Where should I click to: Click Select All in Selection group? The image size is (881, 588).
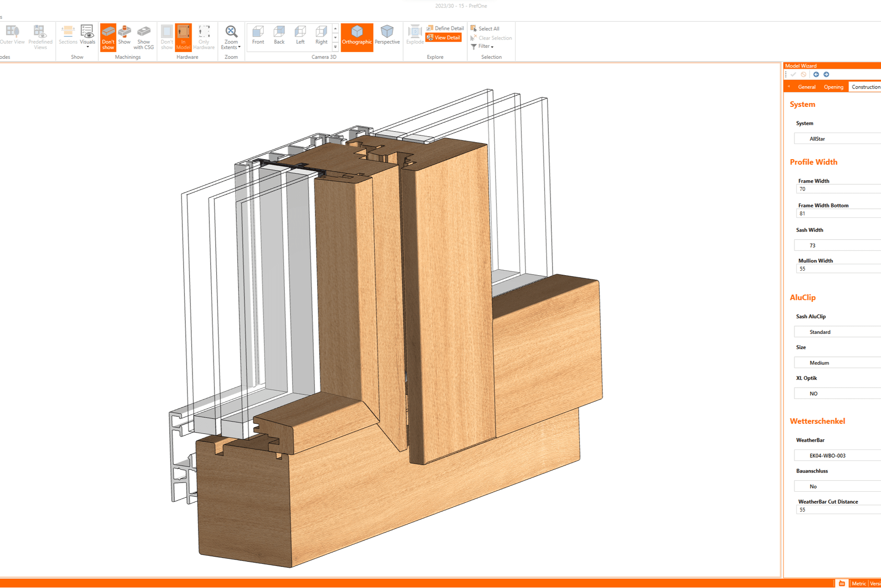(x=488, y=29)
